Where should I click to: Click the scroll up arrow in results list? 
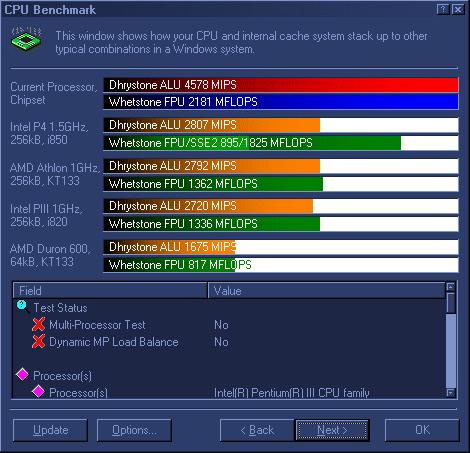coord(451,287)
